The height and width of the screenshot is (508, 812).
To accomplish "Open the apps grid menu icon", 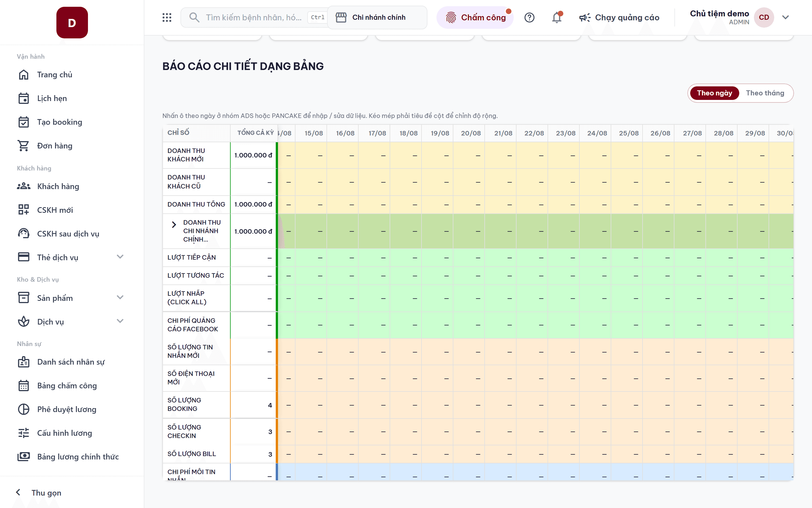I will (167, 17).
